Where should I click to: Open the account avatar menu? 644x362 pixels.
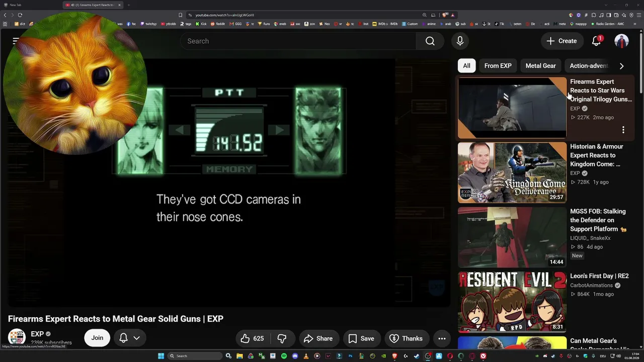pos(621,41)
